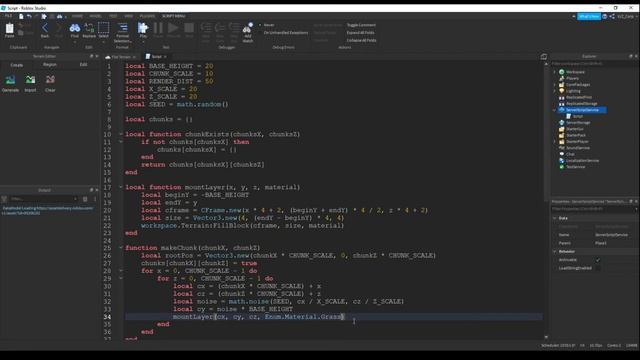Fold the chunkExists function at line 10

click(x=121, y=134)
